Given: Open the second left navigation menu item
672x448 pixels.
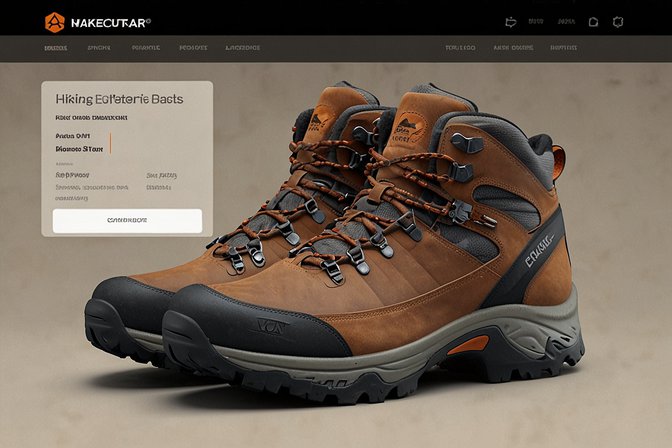Looking at the screenshot, I should (x=98, y=47).
